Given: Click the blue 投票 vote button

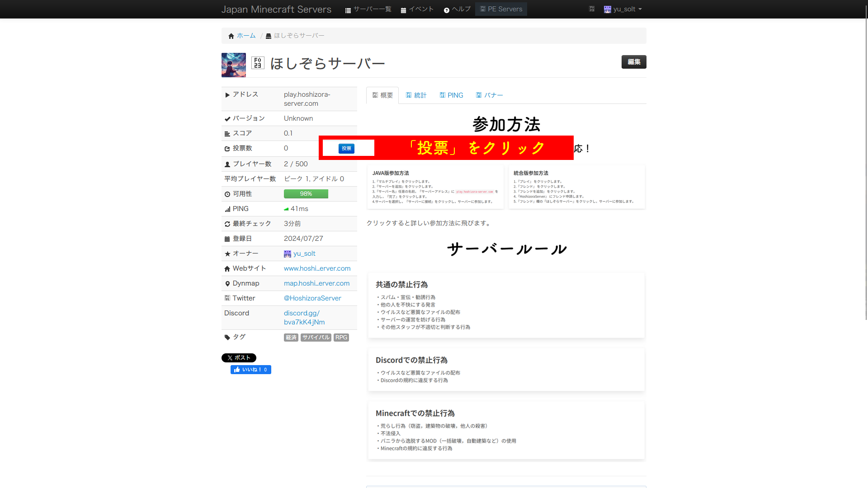Looking at the screenshot, I should [346, 148].
